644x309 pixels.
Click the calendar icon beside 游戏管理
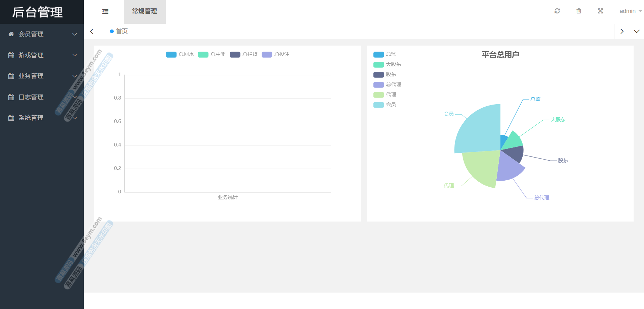11,55
